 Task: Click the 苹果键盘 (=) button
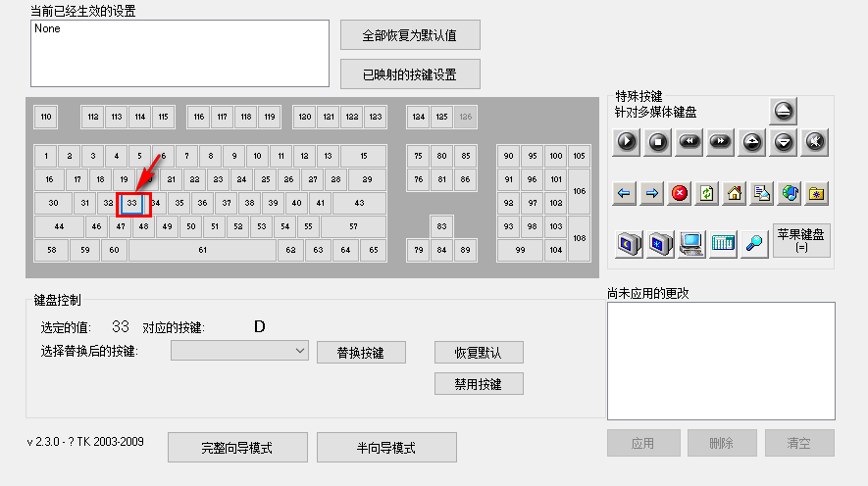[801, 240]
